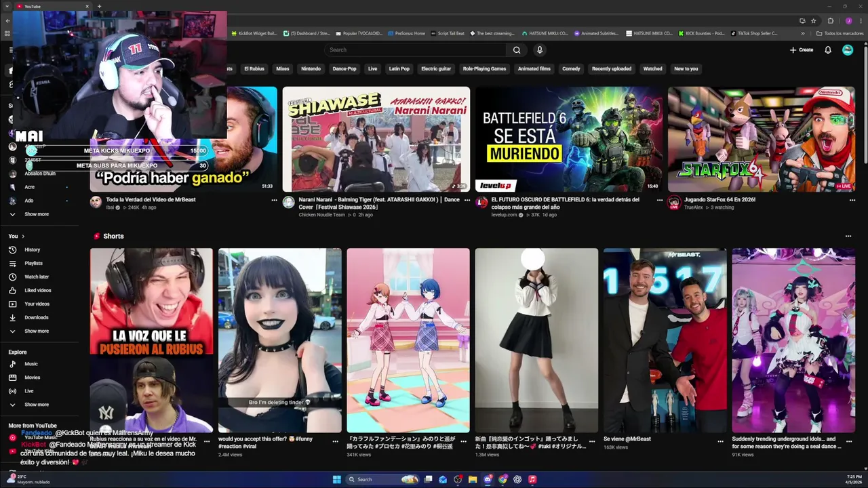Screen dimensions: 868x488
Task: Select the Dance-Pop filter chip
Action: (x=344, y=68)
